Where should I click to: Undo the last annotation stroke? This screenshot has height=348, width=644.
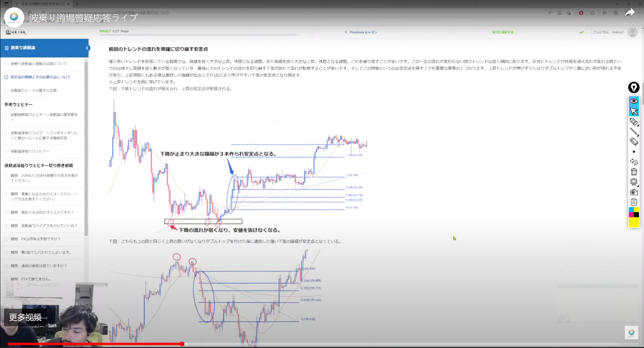(634, 162)
